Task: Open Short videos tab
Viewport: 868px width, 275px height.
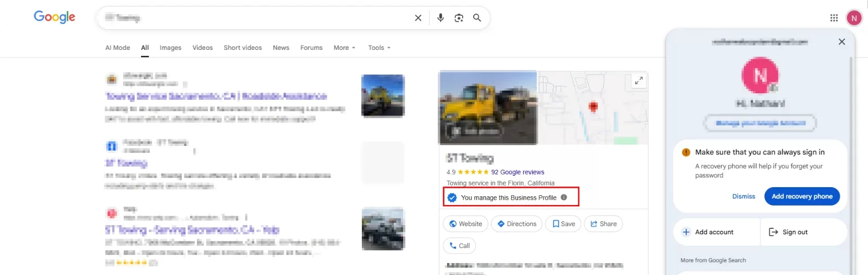Action: tap(242, 48)
